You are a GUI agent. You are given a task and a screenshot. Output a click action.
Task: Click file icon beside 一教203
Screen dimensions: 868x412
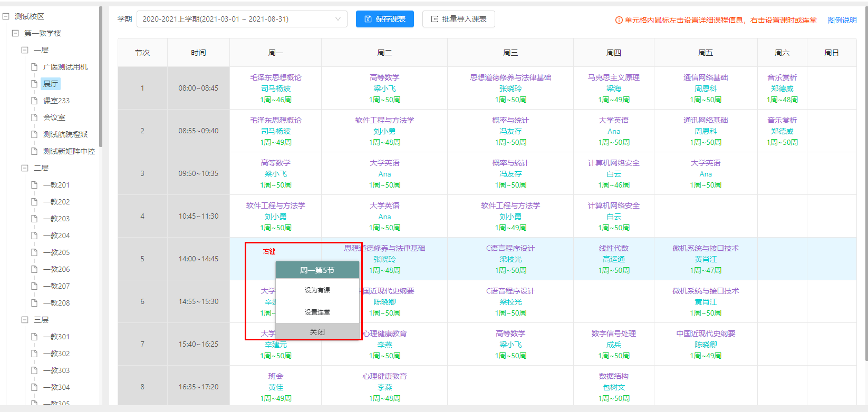pyautogui.click(x=34, y=219)
